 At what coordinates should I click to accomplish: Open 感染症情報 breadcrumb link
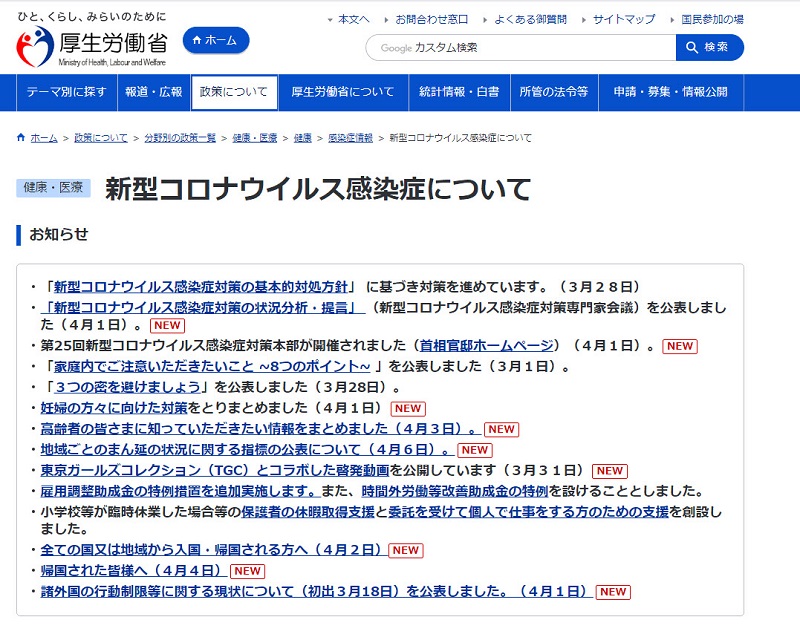click(350, 138)
